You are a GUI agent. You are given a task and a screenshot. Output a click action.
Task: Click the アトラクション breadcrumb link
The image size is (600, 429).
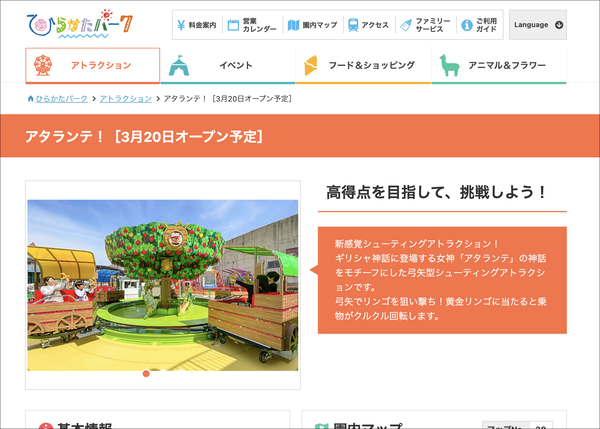pyautogui.click(x=125, y=99)
